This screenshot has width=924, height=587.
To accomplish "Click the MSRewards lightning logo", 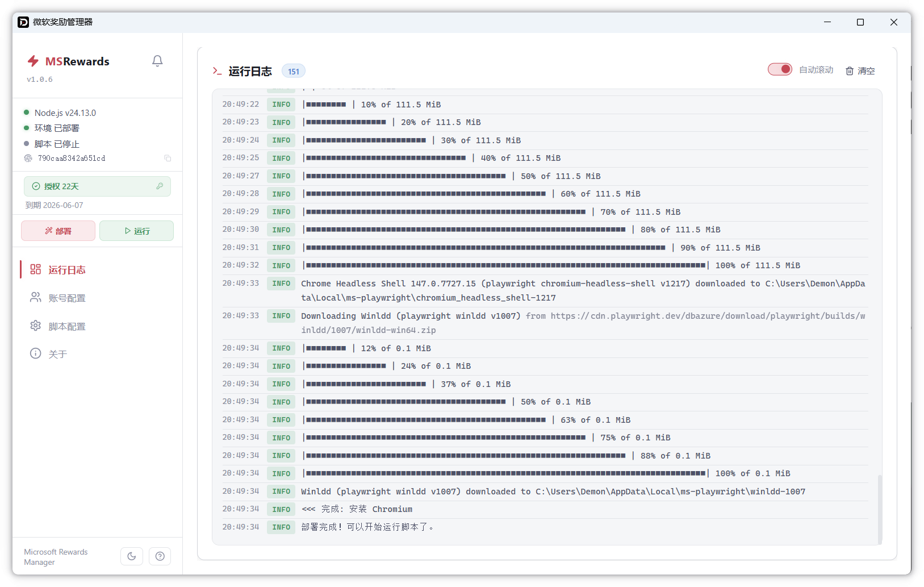I will (x=33, y=61).
